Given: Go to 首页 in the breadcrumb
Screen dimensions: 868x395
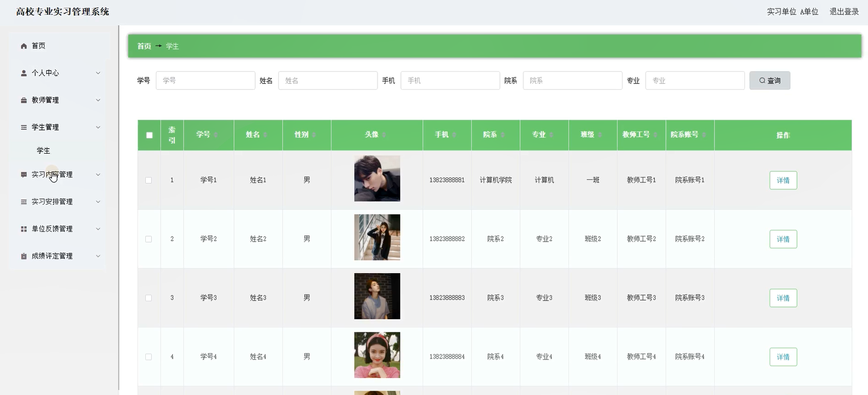Looking at the screenshot, I should 144,46.
